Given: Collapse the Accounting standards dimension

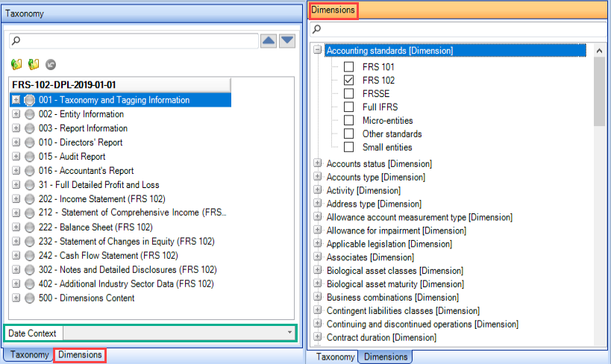Looking at the screenshot, I should click(x=318, y=50).
